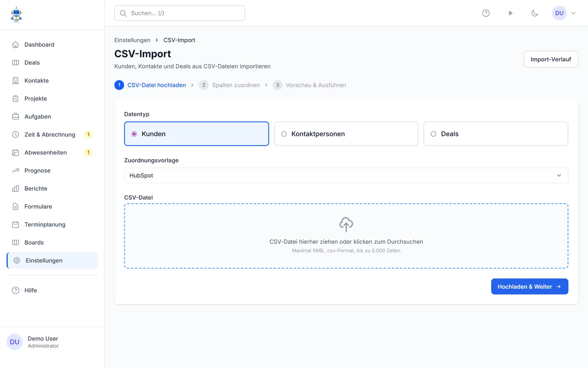Go to step 3 Vorschau & Ausführen
Viewport: 588px width, 368px height.
309,85
